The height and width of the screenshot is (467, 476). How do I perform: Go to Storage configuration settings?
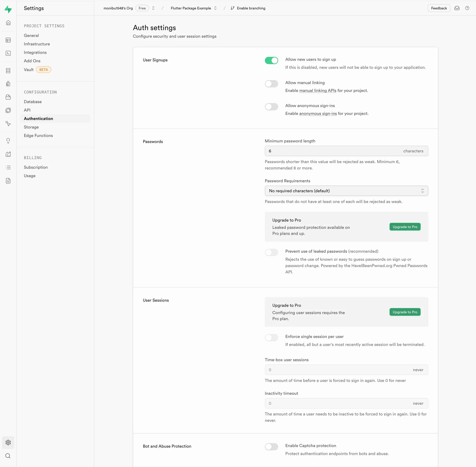click(31, 127)
